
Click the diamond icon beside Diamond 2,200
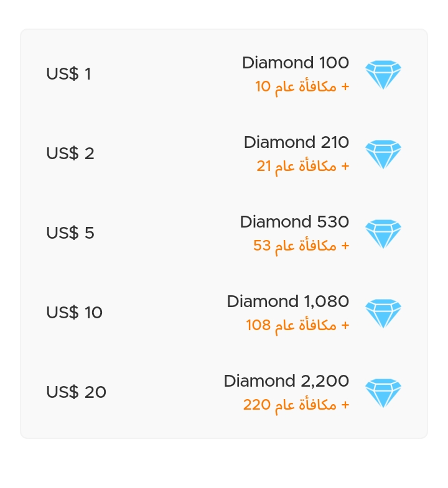click(x=383, y=393)
